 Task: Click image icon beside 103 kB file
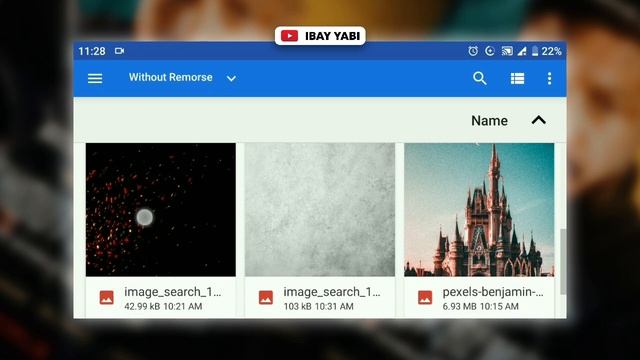point(266,298)
